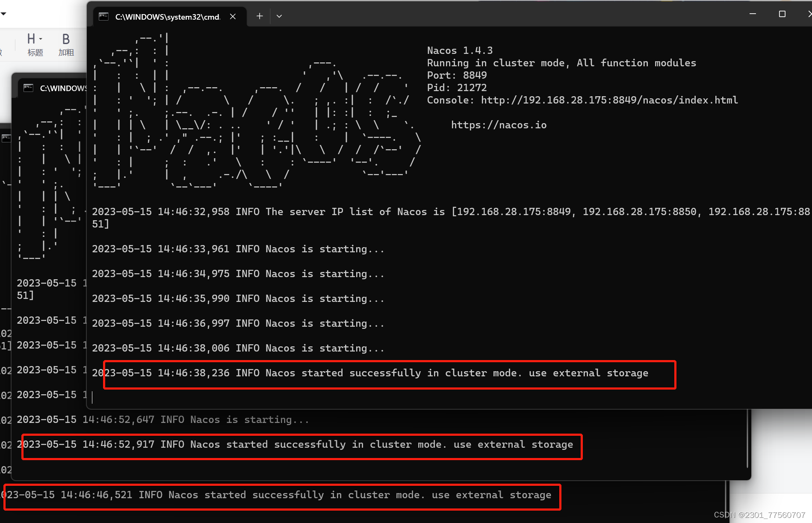Click the cmd icon in the second terminal's tab
812x523 pixels.
(28, 88)
